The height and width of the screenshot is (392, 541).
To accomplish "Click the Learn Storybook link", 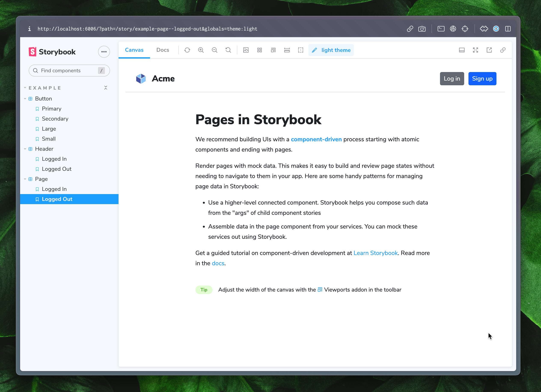I will (x=375, y=253).
